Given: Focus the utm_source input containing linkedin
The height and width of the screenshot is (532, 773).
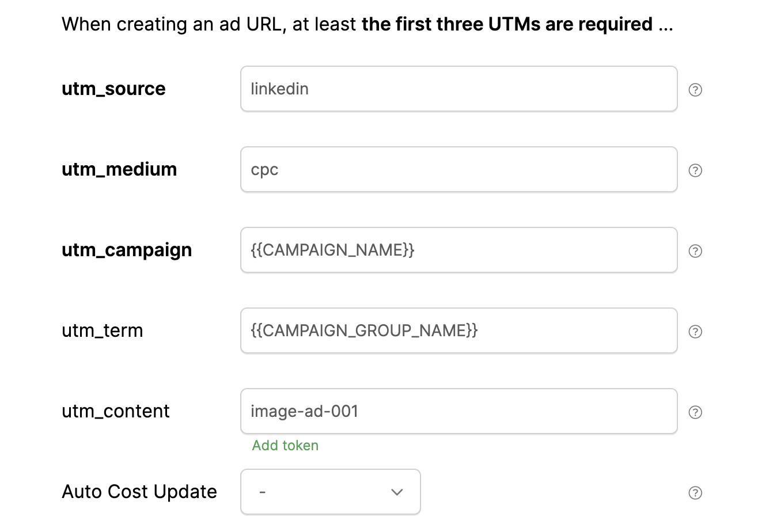Looking at the screenshot, I should 459,89.
